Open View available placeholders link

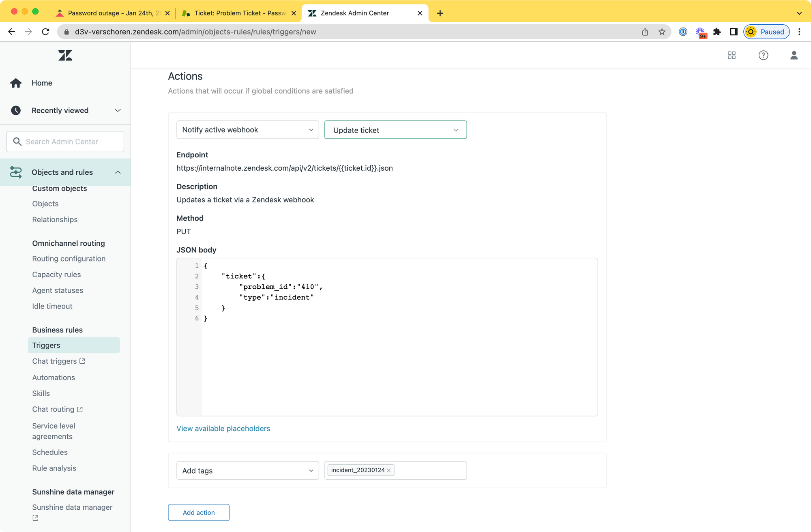pos(223,429)
